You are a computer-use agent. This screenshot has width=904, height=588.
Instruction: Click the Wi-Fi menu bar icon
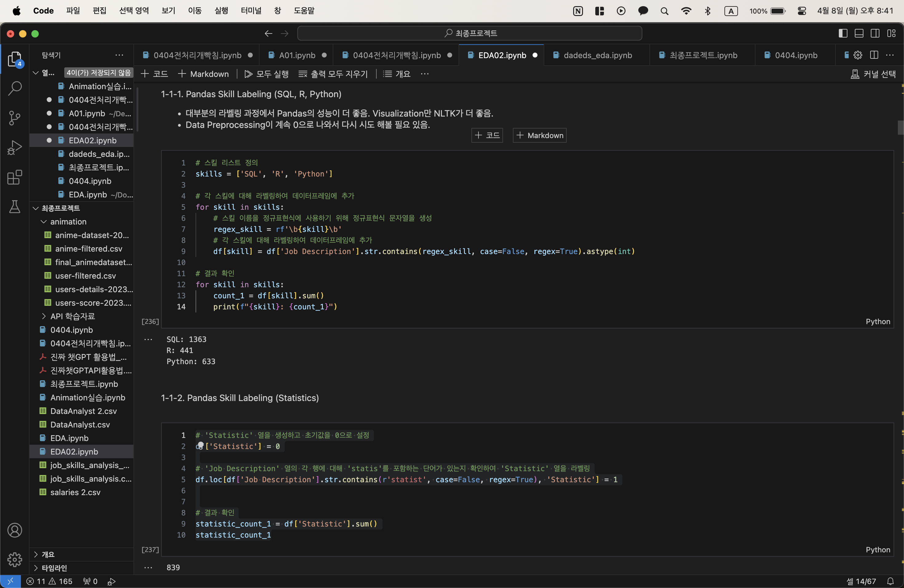(x=686, y=11)
